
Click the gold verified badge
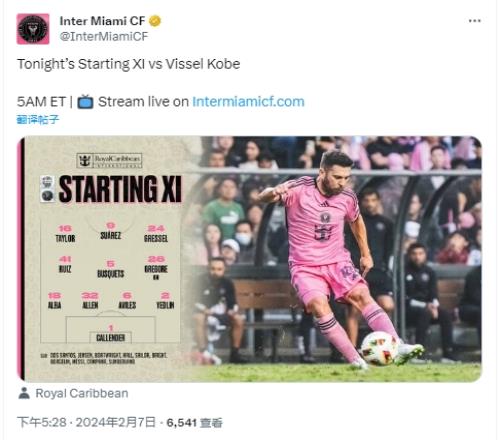coord(155,21)
